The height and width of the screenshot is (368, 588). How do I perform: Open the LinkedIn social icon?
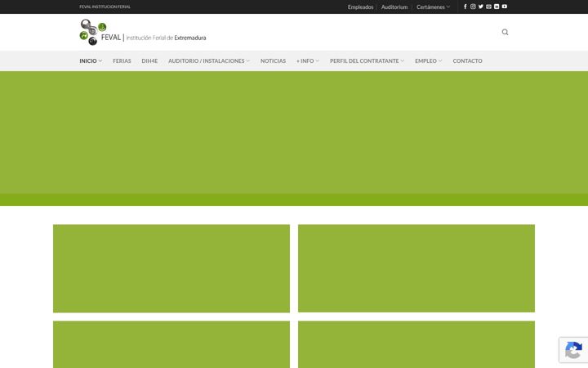[497, 7]
